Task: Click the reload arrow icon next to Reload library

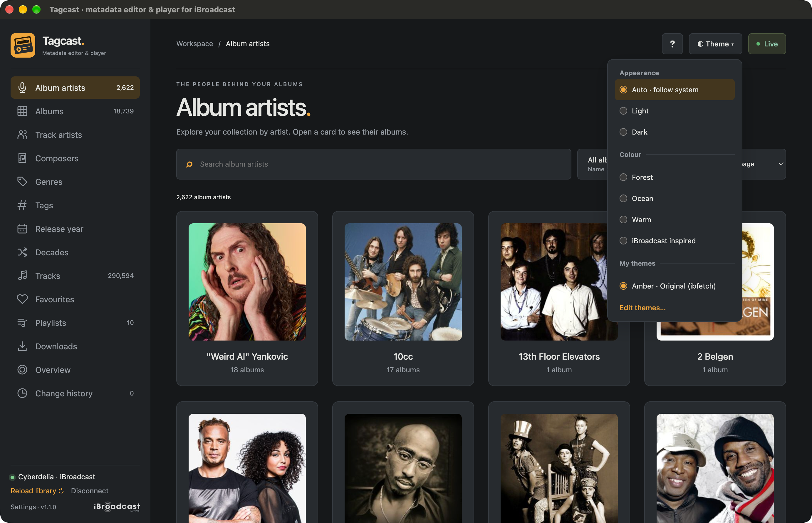Action: coord(61,491)
